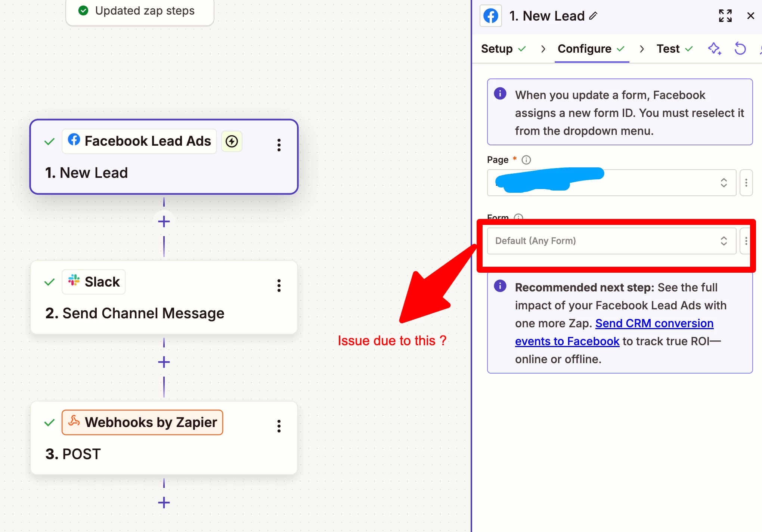Open the Send CRM conversion events to Facebook link
The height and width of the screenshot is (532, 762).
pos(614,332)
